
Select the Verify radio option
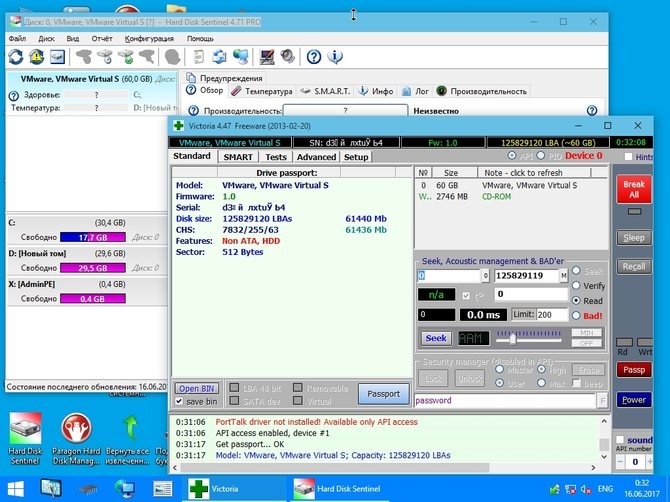coord(576,285)
